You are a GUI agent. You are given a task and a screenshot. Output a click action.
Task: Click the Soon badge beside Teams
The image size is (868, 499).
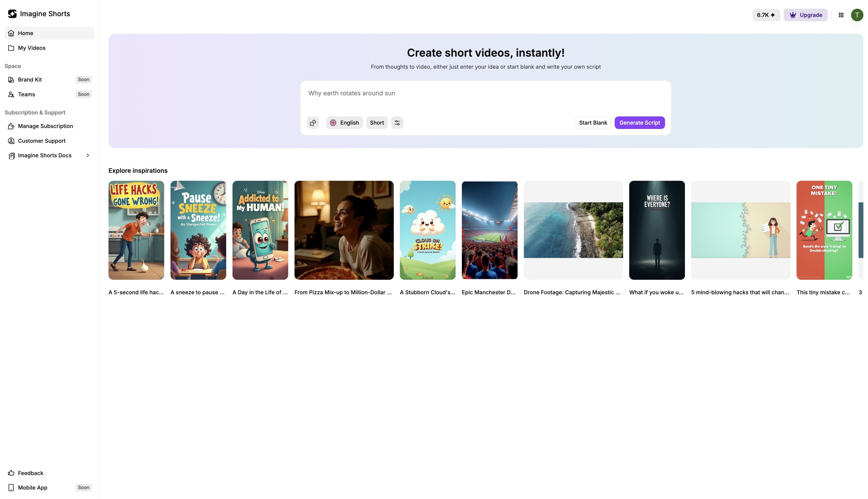(x=83, y=94)
